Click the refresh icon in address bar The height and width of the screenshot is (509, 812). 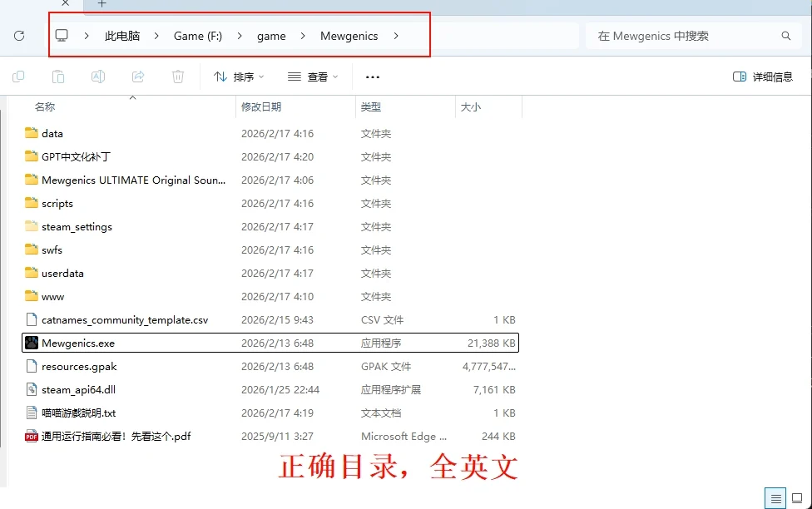[x=19, y=36]
